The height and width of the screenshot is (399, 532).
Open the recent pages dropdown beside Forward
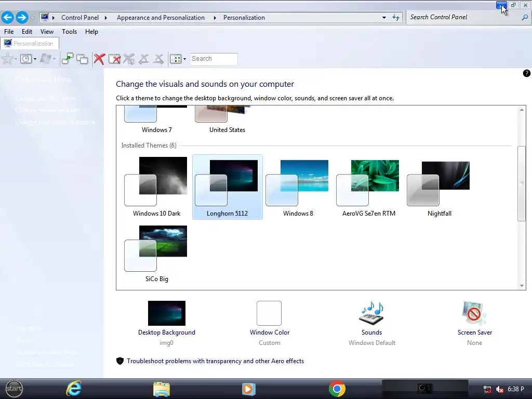33,18
